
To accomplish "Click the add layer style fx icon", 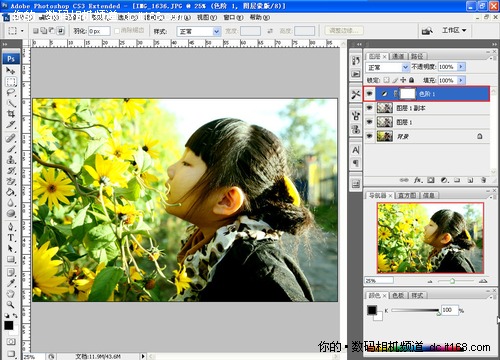I will 418,180.
